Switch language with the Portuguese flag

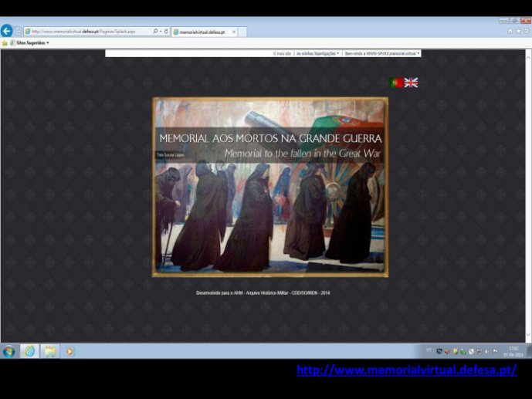(x=397, y=83)
